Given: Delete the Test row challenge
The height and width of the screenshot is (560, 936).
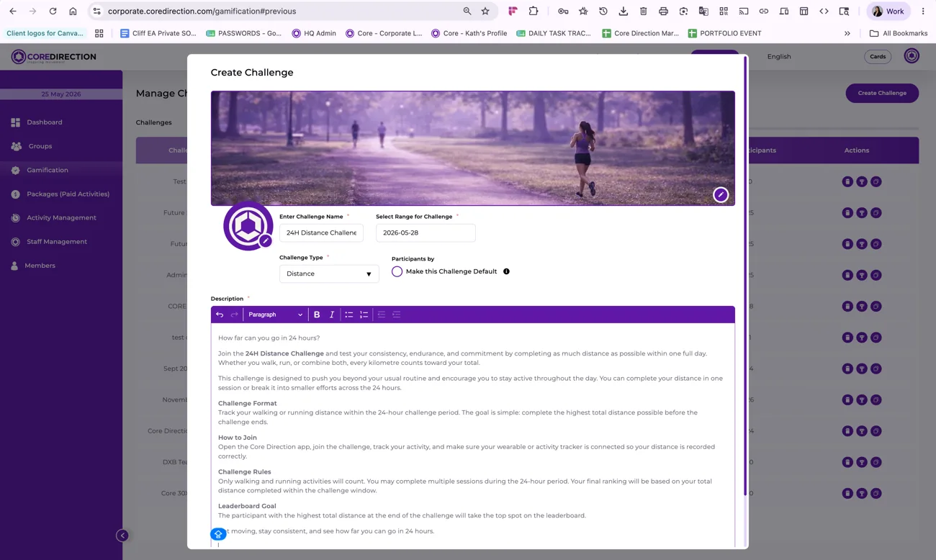Looking at the screenshot, I should point(847,181).
